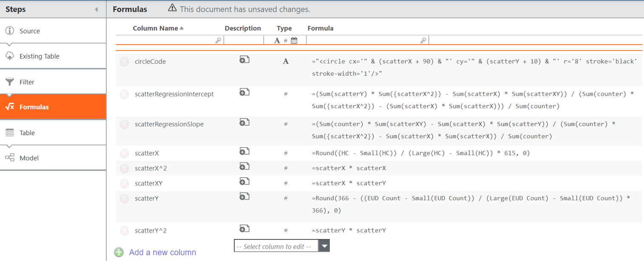
Task: Delete the scatterXY column
Action: coord(124,184)
